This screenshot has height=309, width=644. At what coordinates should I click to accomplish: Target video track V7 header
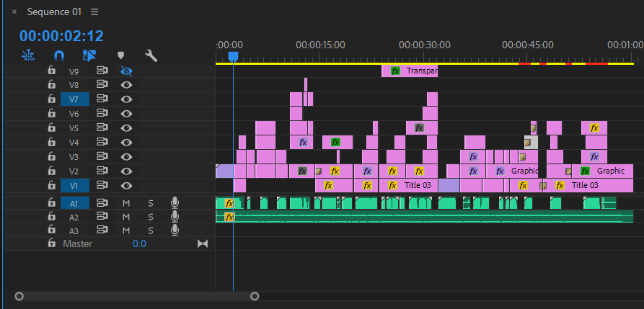pos(74,99)
